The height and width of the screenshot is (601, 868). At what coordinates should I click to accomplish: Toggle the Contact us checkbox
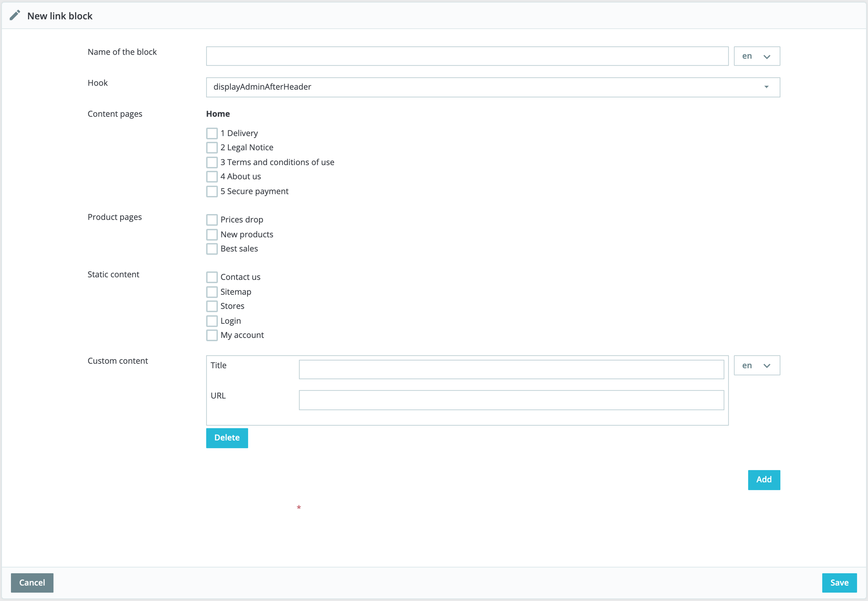[212, 277]
